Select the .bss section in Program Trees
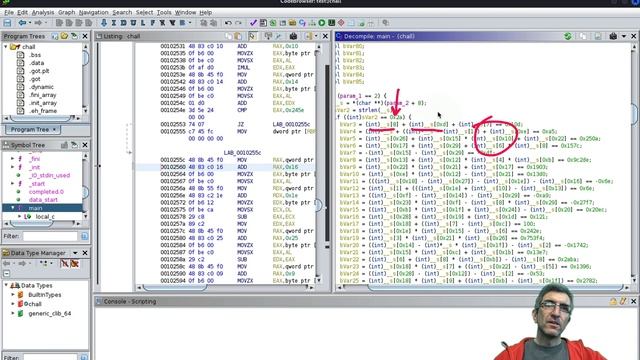 click(35, 55)
